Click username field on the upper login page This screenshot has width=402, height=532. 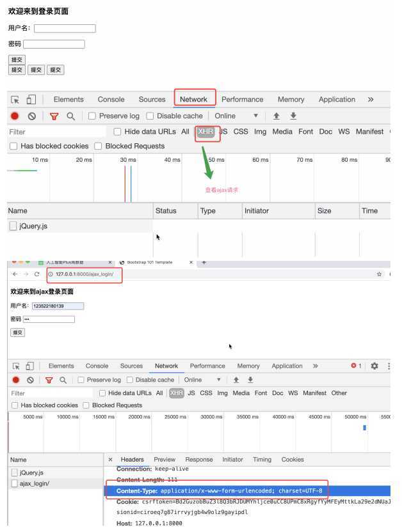pyautogui.click(x=65, y=29)
